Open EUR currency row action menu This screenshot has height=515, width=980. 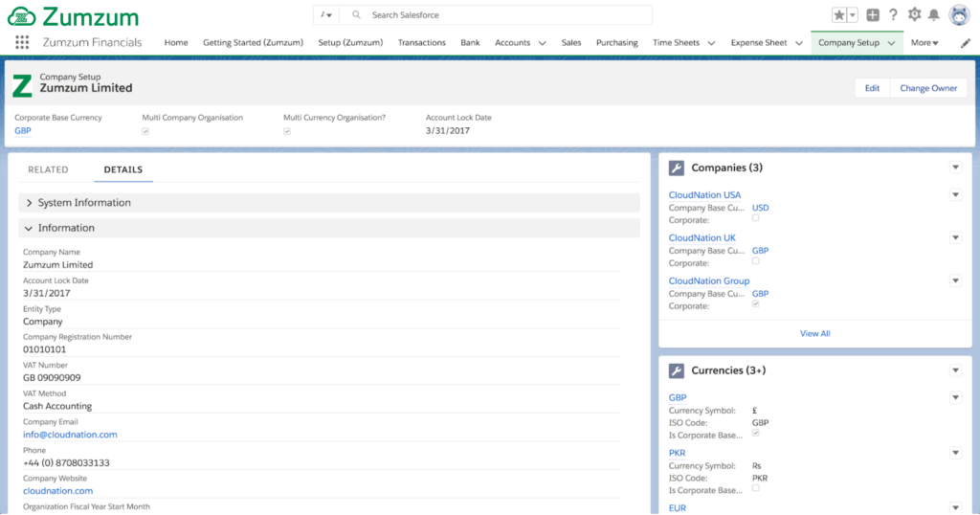click(x=956, y=507)
